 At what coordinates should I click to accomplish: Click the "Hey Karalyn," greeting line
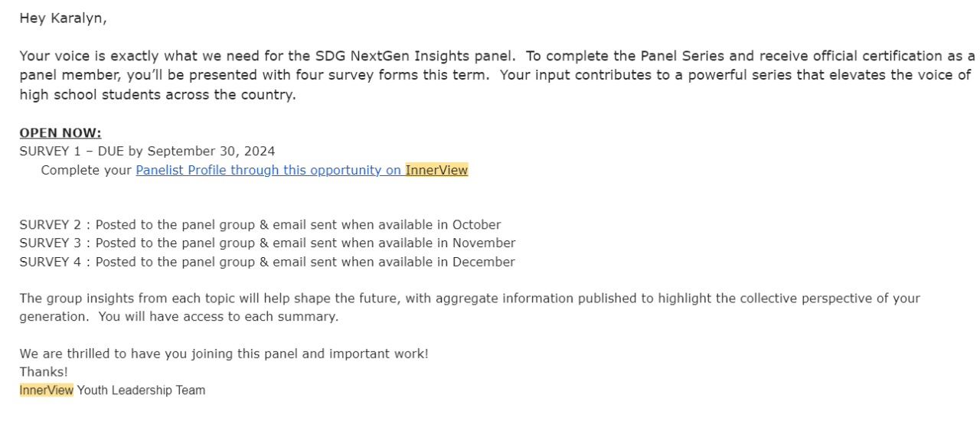63,18
